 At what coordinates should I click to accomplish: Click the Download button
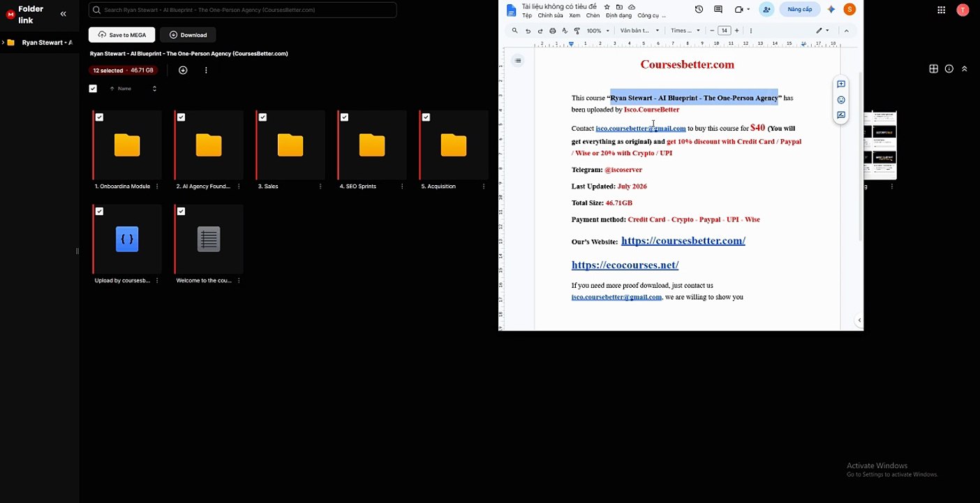pyautogui.click(x=188, y=35)
